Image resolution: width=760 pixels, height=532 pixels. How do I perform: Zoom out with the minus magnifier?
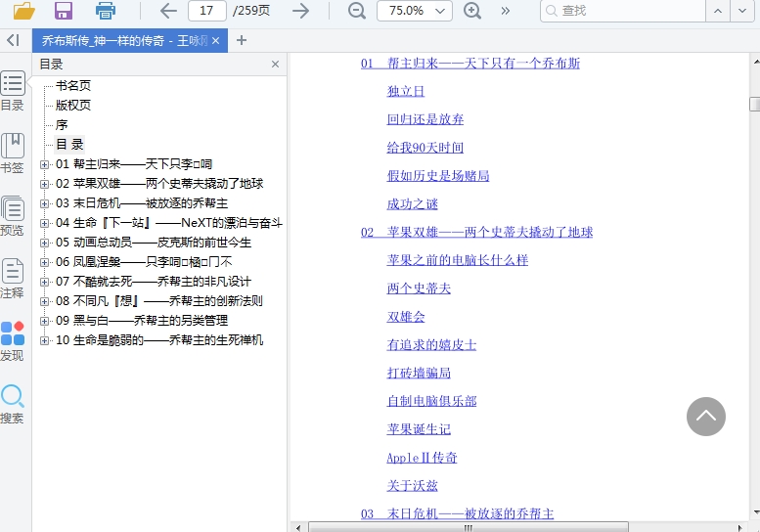[357, 11]
